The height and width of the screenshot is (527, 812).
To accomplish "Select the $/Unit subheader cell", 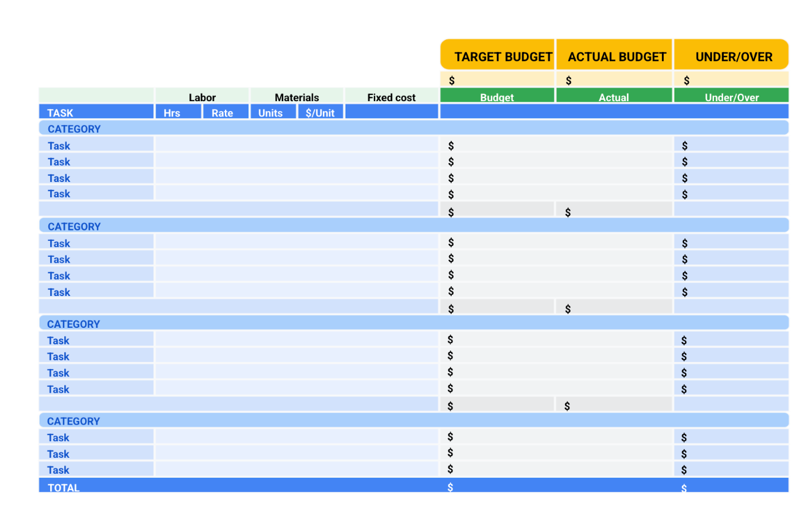I will pos(321,113).
